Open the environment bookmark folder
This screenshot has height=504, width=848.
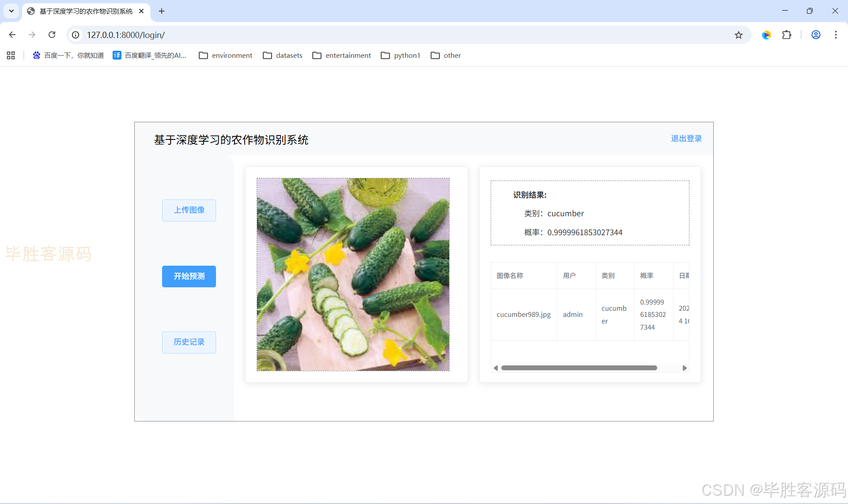(226, 55)
